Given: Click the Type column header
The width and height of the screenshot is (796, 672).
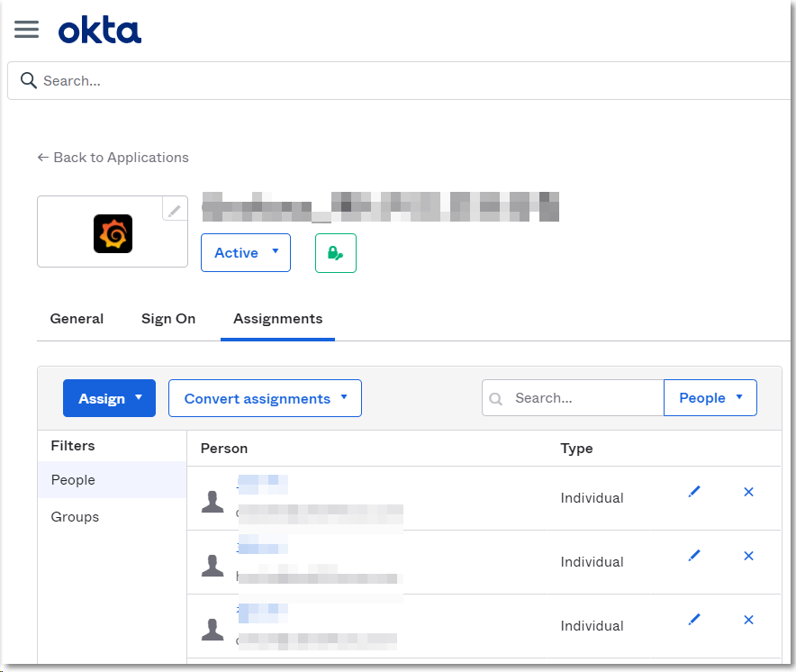Looking at the screenshot, I should [576, 449].
